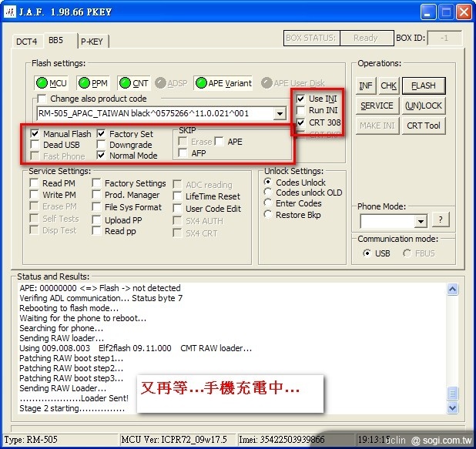
Task: Check the Factory Settings service option
Action: pos(96,183)
